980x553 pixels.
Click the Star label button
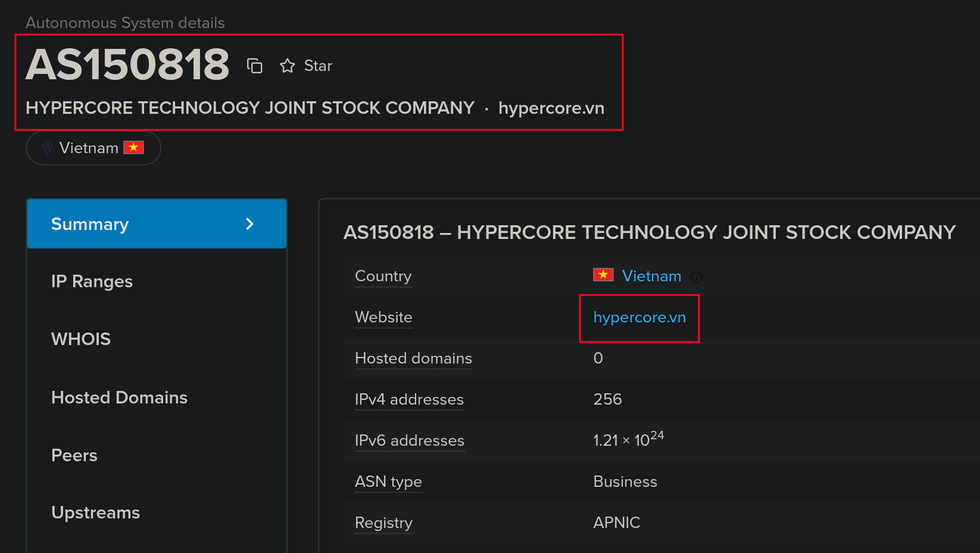coord(318,66)
